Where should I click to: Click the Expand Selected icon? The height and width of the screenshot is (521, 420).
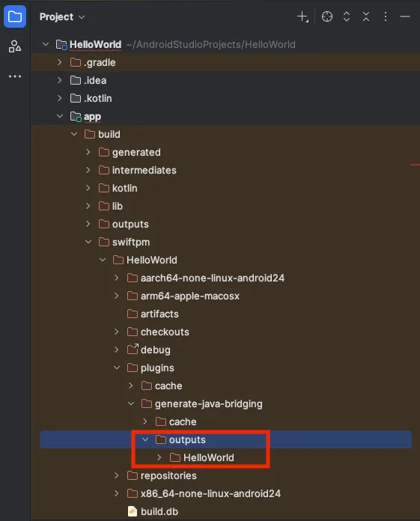point(347,16)
